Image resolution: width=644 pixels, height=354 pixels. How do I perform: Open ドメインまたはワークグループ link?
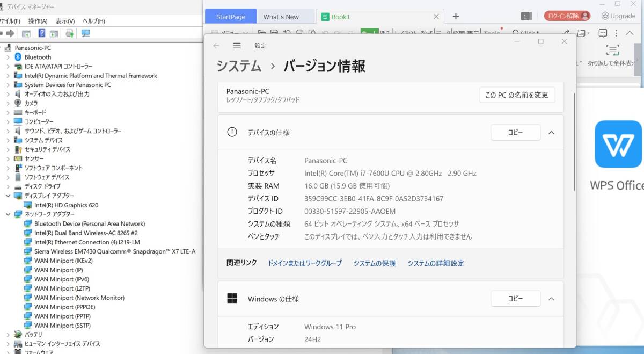coord(305,263)
